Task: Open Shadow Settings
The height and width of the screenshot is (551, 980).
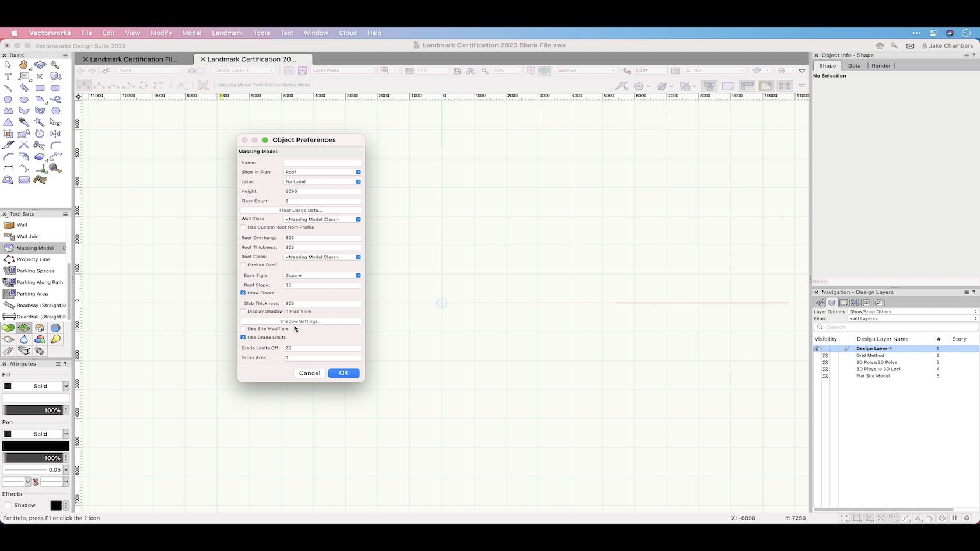Action: (x=300, y=321)
